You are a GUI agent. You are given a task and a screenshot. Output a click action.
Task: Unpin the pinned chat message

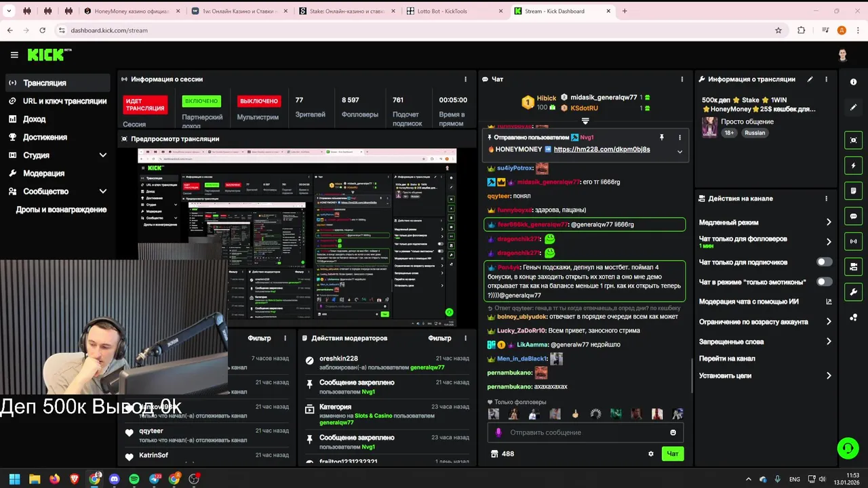[662, 137]
